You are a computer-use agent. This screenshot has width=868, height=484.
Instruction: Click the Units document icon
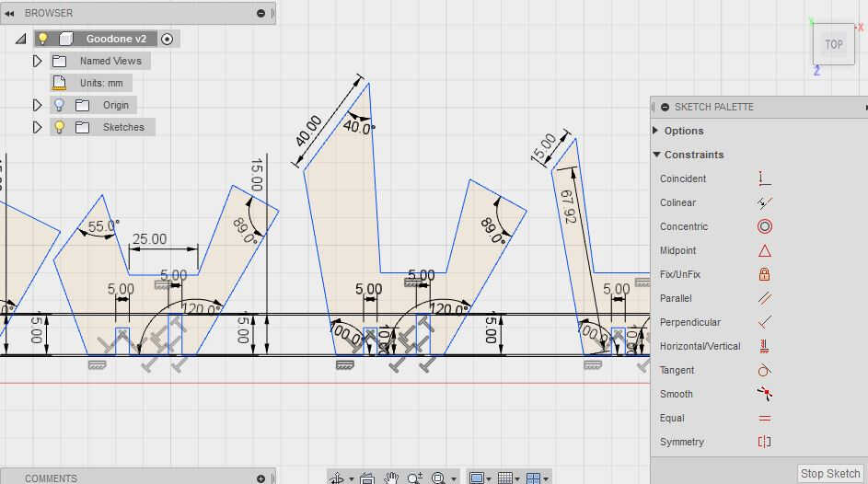coord(59,83)
